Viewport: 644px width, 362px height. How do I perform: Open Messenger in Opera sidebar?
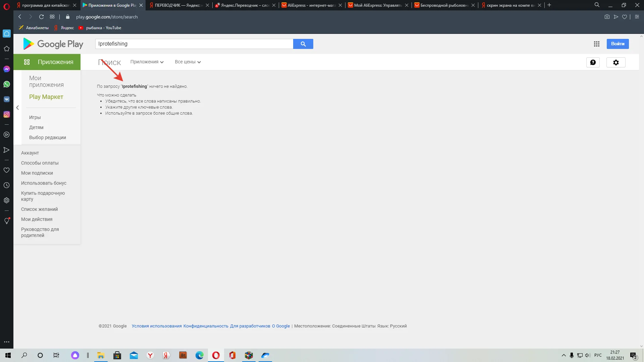click(x=7, y=69)
